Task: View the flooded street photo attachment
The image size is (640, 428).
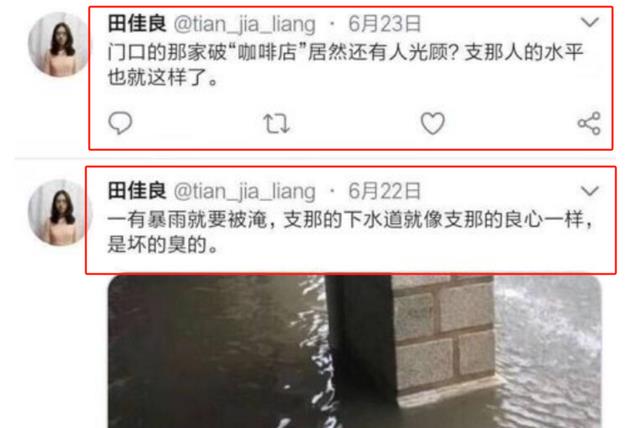Action: point(354,352)
